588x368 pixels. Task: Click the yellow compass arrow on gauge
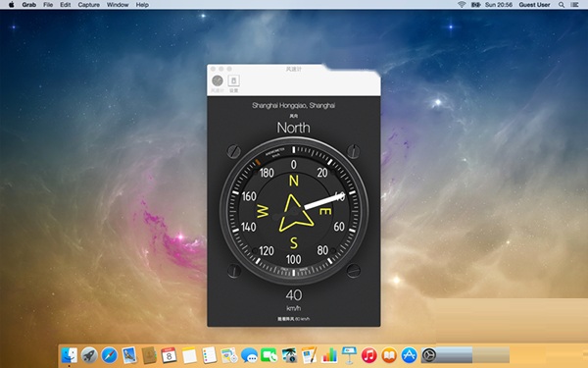click(x=295, y=213)
